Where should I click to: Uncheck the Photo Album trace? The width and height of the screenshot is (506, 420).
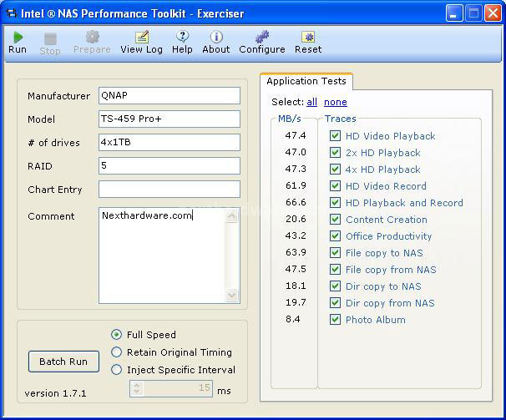[335, 320]
